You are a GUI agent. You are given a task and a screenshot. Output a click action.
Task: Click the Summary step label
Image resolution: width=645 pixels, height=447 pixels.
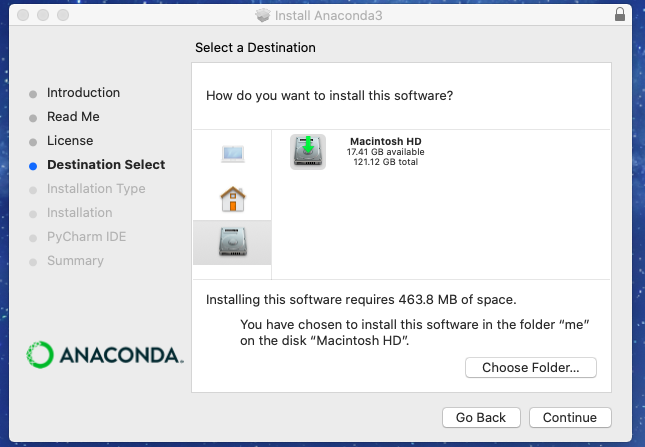75,261
